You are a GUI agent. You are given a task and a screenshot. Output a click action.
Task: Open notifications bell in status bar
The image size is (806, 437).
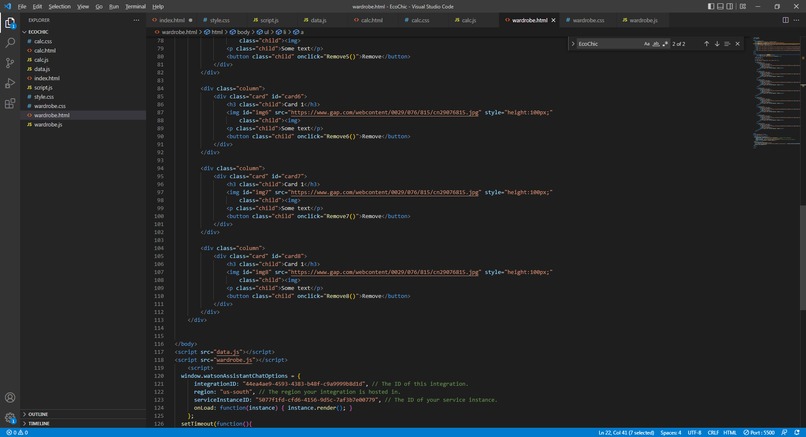(x=797, y=433)
